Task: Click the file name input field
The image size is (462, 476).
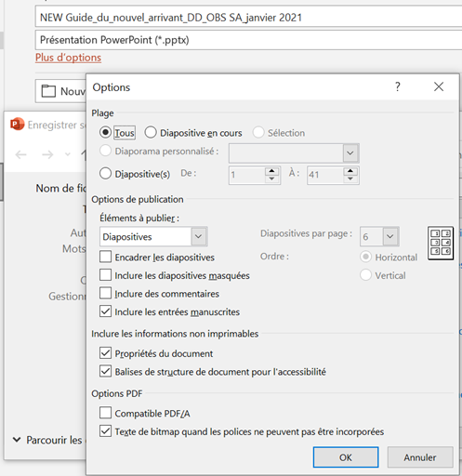Action: click(x=248, y=18)
